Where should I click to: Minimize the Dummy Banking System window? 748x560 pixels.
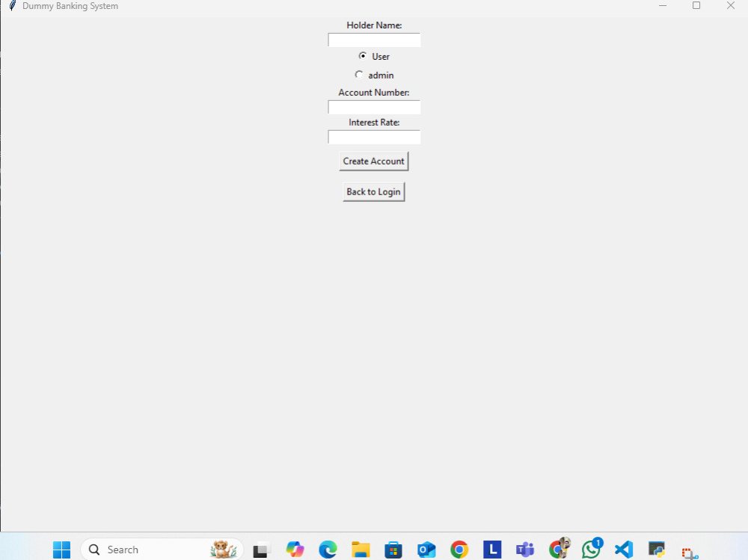click(x=663, y=5)
